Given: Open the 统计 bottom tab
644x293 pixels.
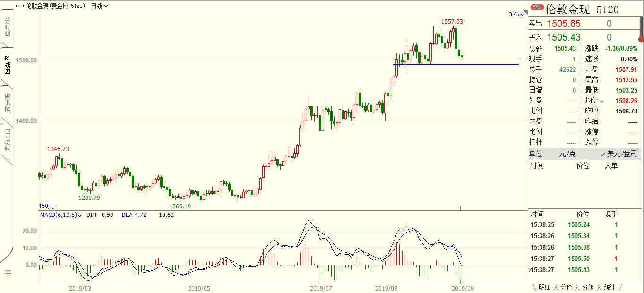Looking at the screenshot, I should [x=609, y=287].
